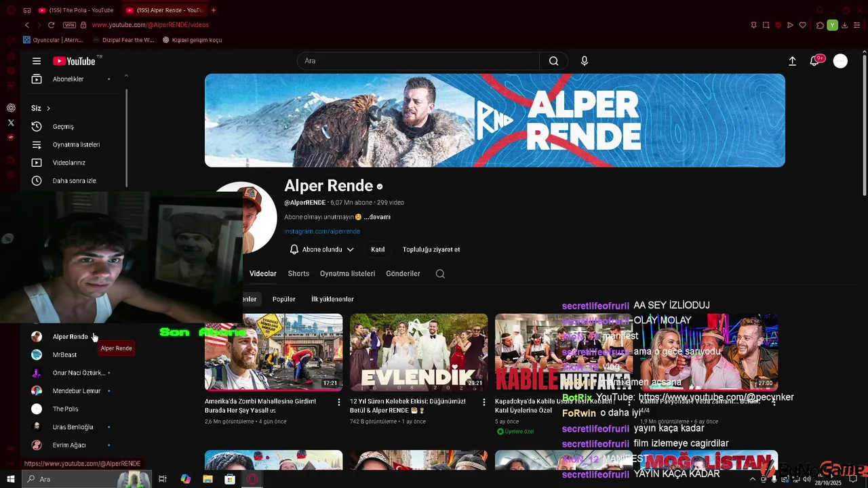Open File Explorer from the taskbar
This screenshot has width=868, height=488.
[208, 479]
